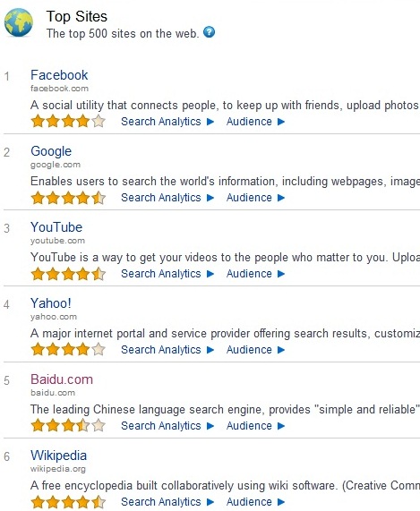Screen dimensions: 420x511
Task: Open the Yahoo! site link
Action: (x=51, y=303)
